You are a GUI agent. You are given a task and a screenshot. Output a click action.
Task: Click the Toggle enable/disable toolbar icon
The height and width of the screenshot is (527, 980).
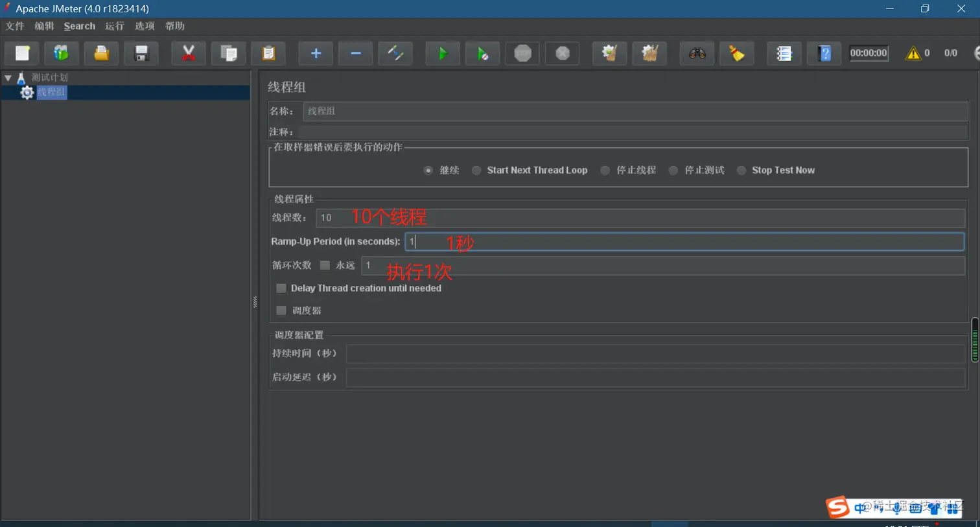(395, 53)
